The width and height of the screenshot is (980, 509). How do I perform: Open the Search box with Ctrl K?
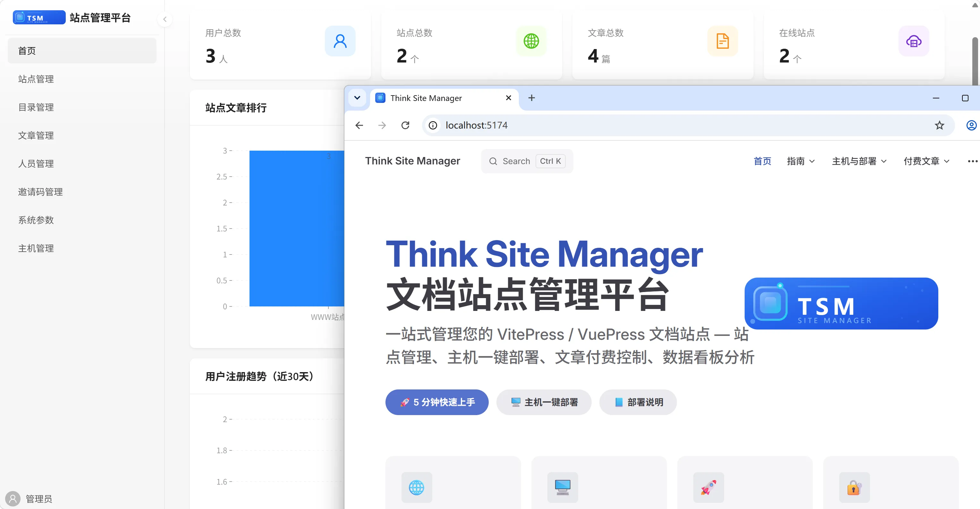pyautogui.click(x=527, y=161)
